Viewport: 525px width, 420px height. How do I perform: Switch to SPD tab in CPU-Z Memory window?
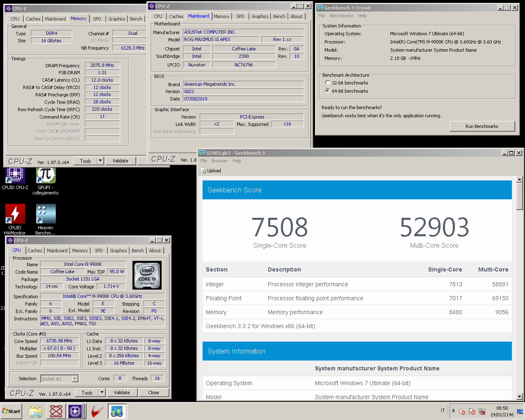click(97, 19)
